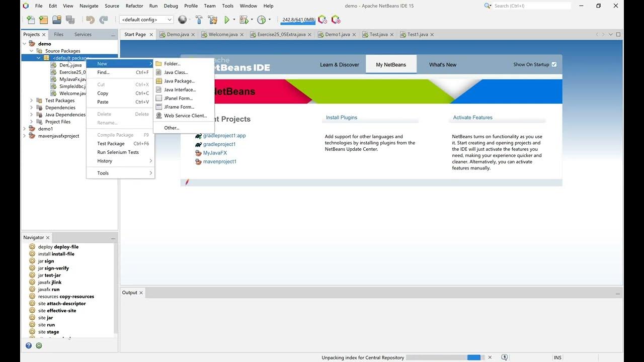Image resolution: width=644 pixels, height=362 pixels.
Task: Click the Clean and Build icon
Action: click(212, 20)
